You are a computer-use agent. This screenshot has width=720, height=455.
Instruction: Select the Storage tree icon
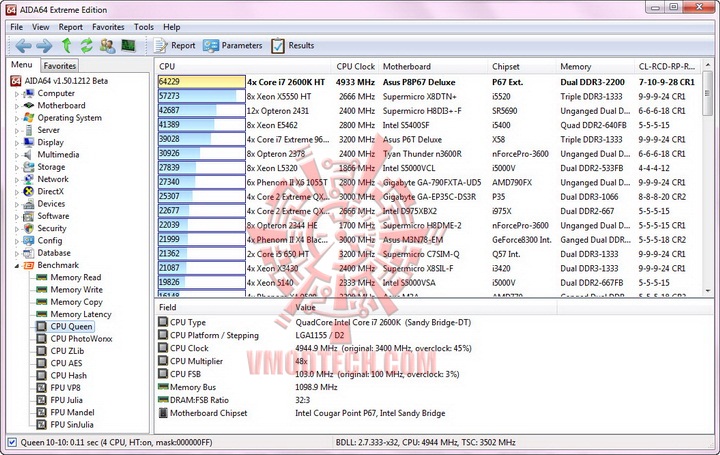29,167
